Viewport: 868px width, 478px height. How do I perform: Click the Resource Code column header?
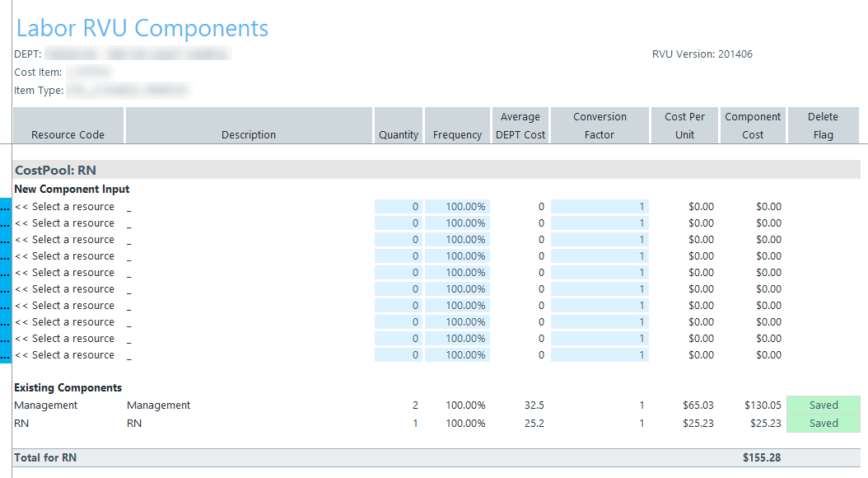click(x=68, y=126)
